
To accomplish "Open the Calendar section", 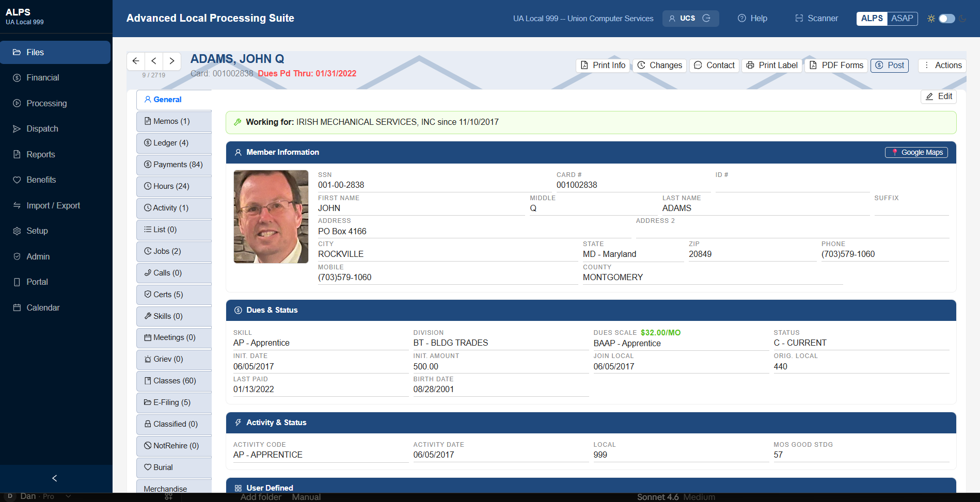I will 55,308.
